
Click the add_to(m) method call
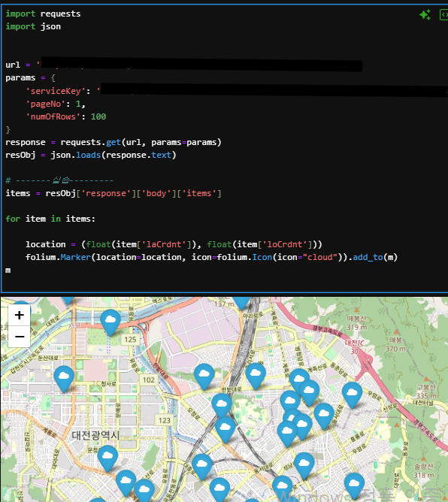[x=375, y=257]
